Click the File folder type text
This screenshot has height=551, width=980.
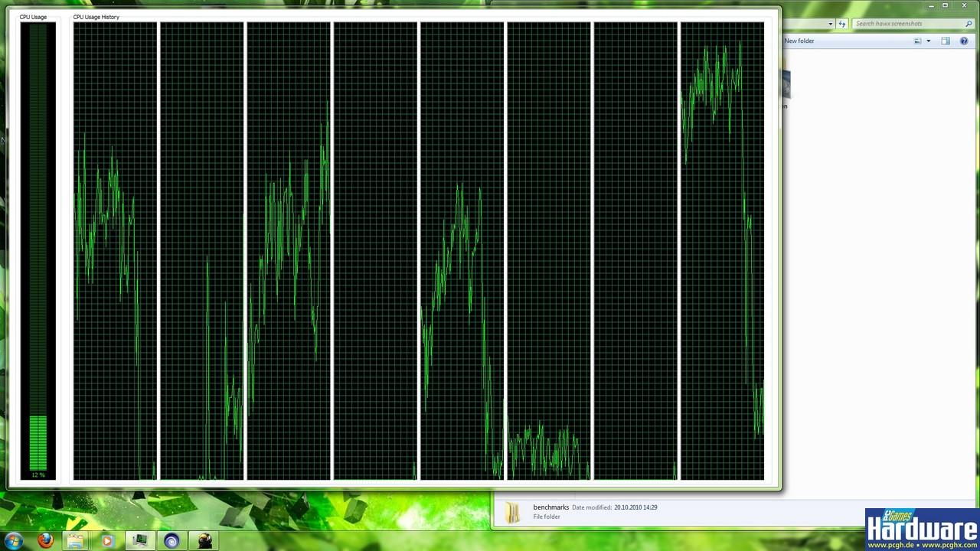coord(547,517)
